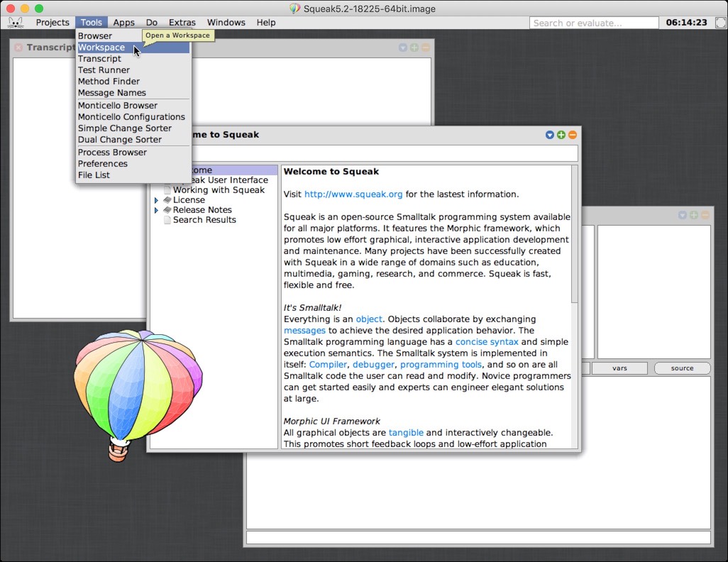Choose Method Finder from Tools menu
This screenshot has height=562, width=728.
pyautogui.click(x=133, y=82)
